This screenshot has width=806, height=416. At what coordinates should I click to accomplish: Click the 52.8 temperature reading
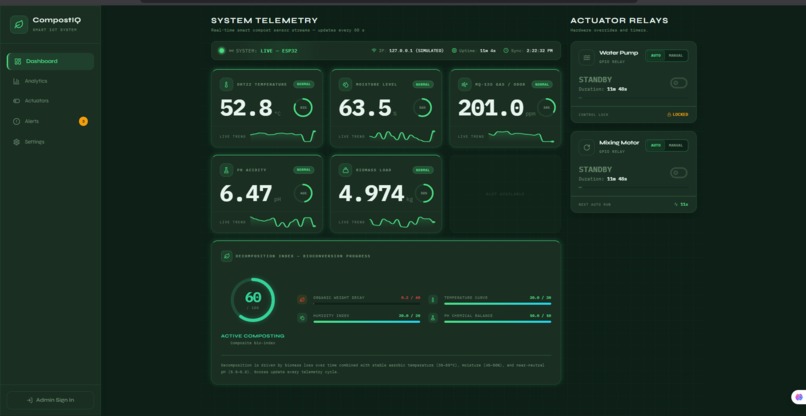(246, 108)
